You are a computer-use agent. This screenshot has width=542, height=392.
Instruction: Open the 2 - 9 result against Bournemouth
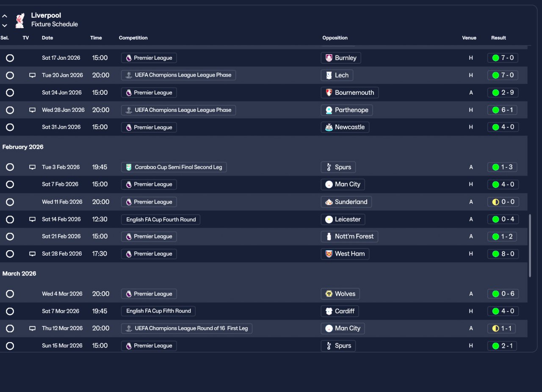click(503, 93)
